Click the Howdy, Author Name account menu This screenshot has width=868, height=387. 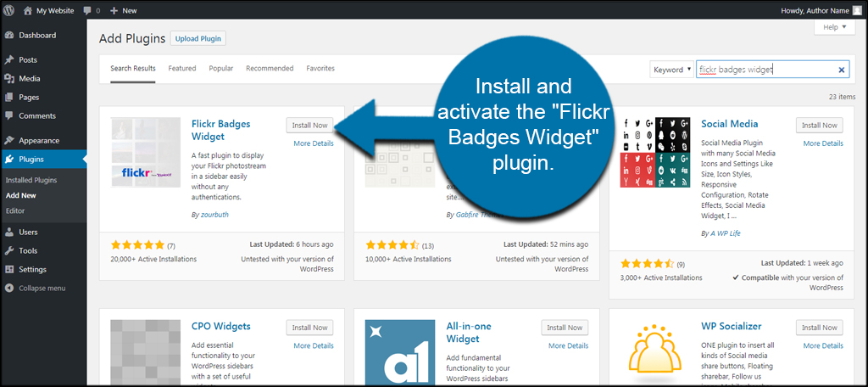point(821,10)
